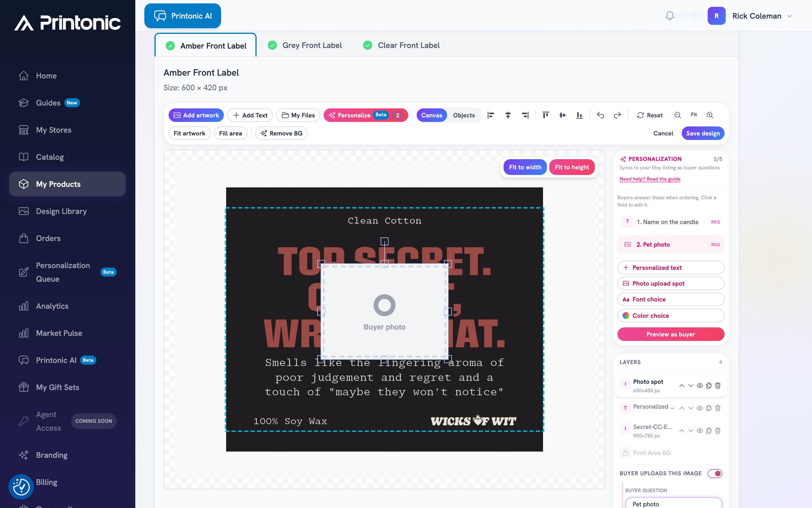Click align vertical middle icon
The image size is (812, 508).
coord(563,115)
